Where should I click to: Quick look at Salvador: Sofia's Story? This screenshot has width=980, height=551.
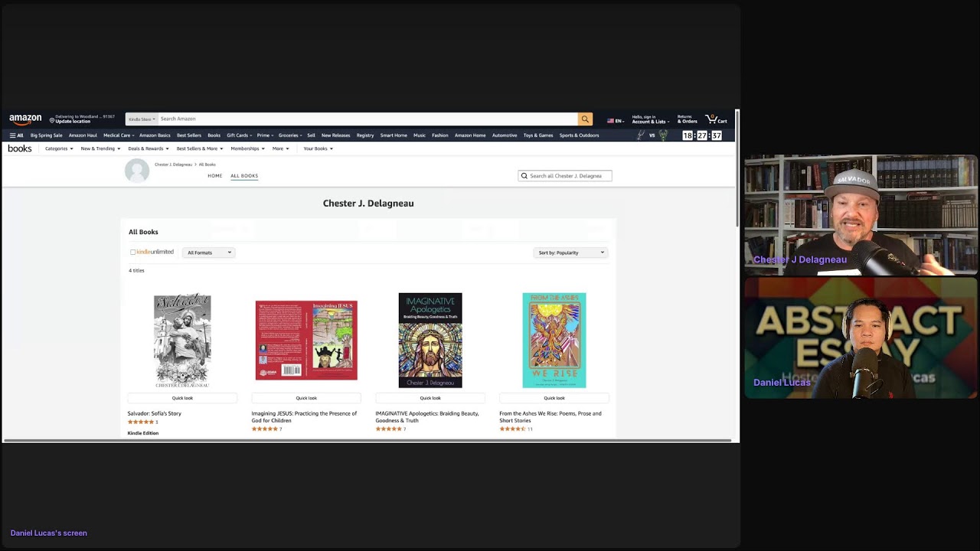pyautogui.click(x=182, y=398)
